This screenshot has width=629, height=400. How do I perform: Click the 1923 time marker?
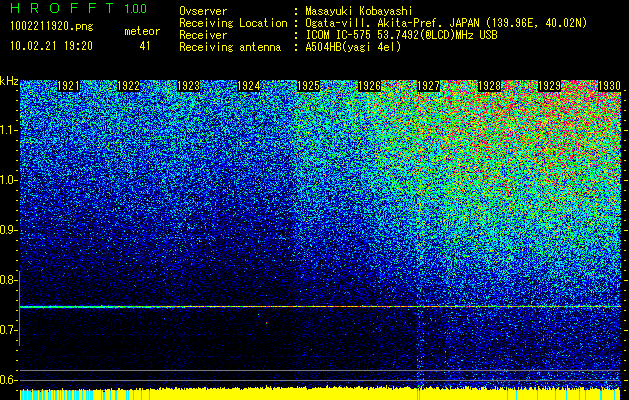pyautogui.click(x=189, y=86)
